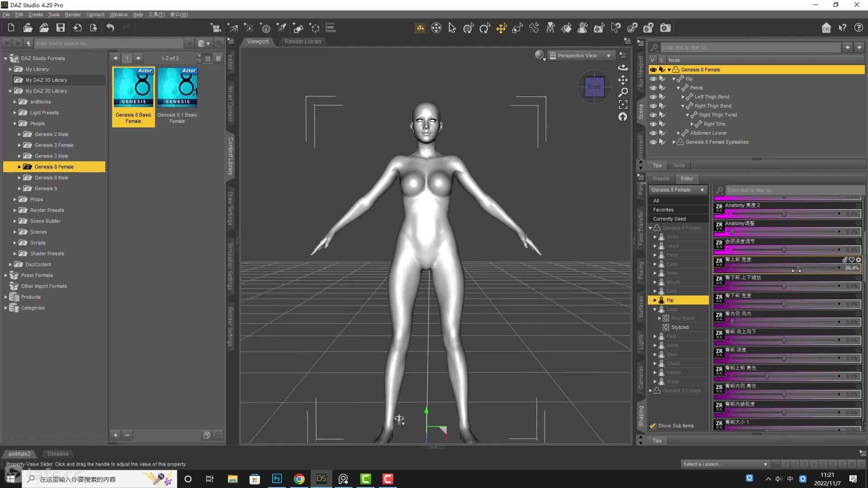Select the Currently Used filter
Viewport: 868px width, 488px height.
(669, 219)
